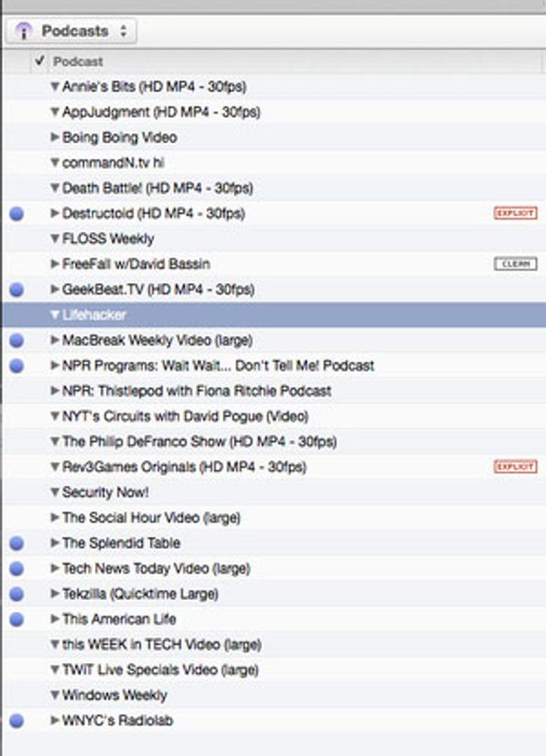
Task: Collapse The Philip DeFranco Show
Action: [55, 442]
